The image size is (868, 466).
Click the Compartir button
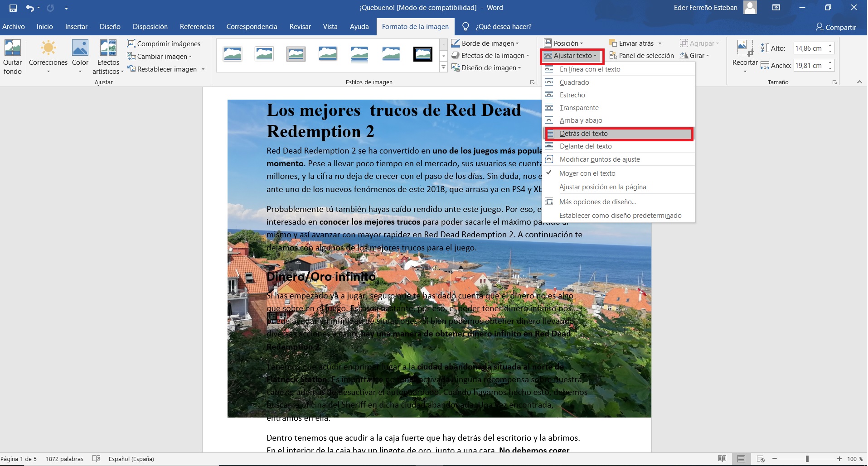tap(836, 27)
